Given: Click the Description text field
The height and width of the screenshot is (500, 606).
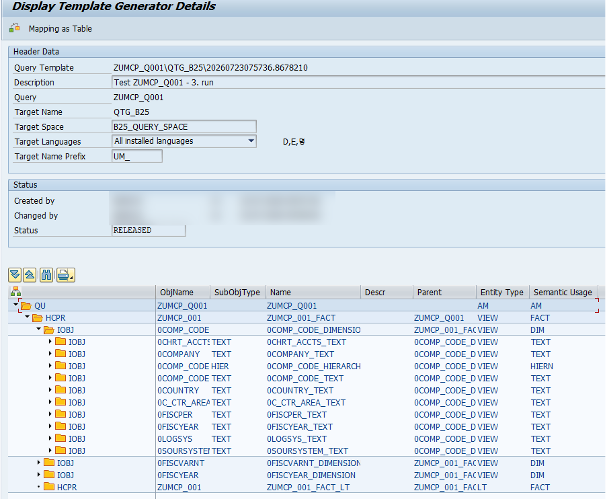Looking at the screenshot, I should click(358, 82).
